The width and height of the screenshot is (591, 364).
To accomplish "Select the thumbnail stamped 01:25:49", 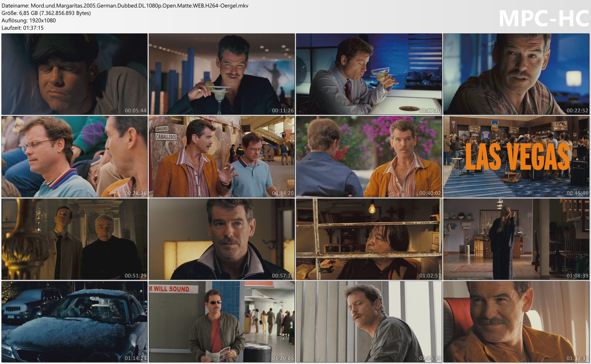I will 369,321.
